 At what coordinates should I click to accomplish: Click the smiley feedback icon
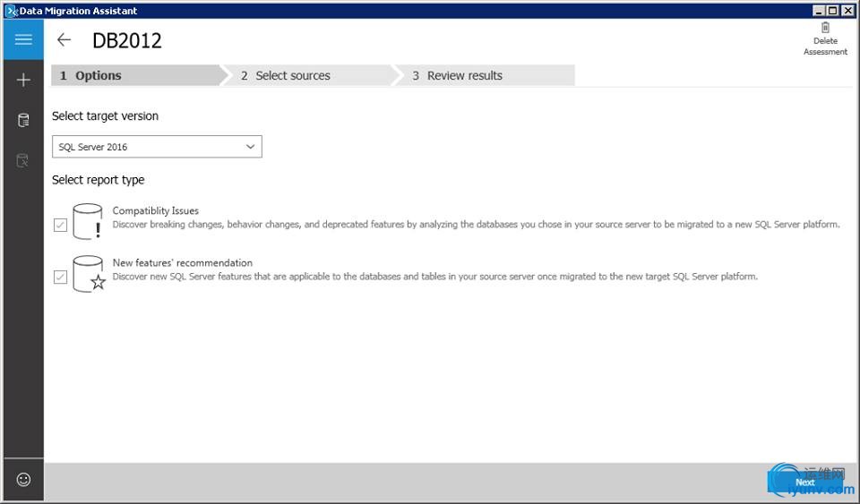(x=23, y=479)
